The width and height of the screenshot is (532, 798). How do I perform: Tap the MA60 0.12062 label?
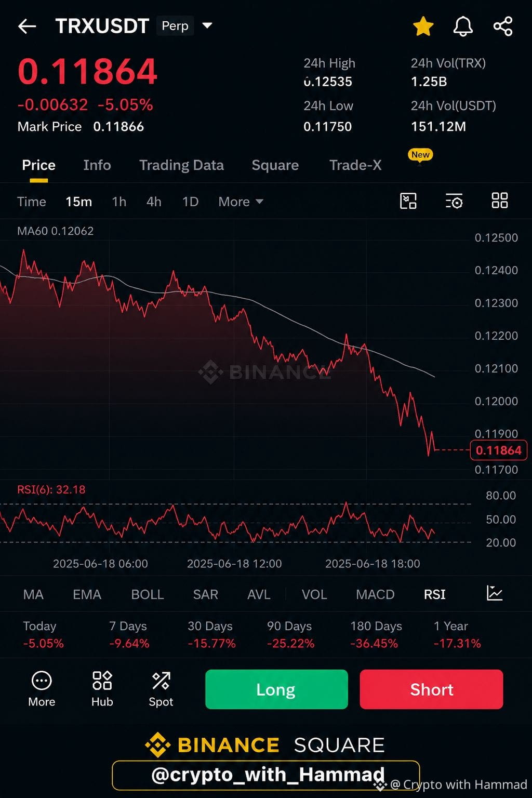point(55,231)
